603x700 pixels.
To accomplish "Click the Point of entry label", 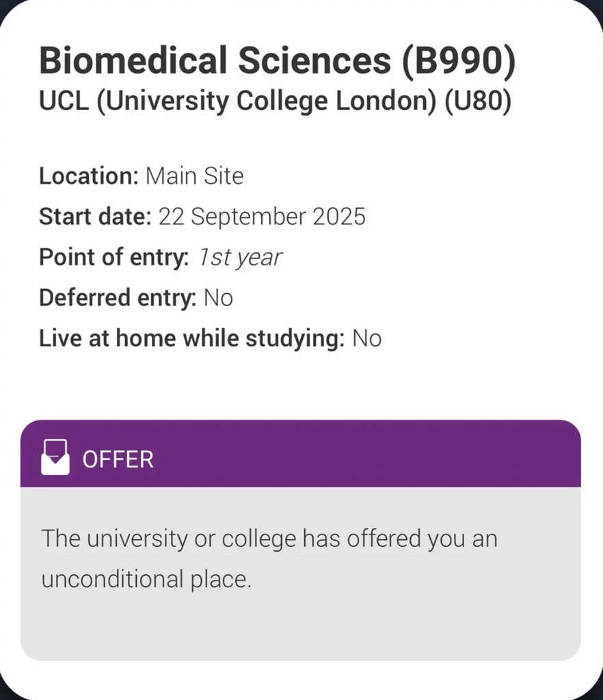I will (x=113, y=258).
